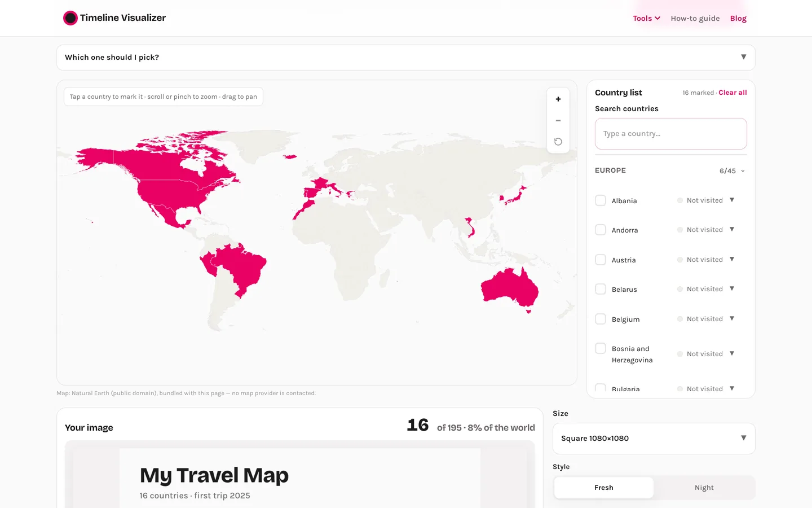812x508 pixels.
Task: Collapse the Europe country group
Action: point(671,170)
